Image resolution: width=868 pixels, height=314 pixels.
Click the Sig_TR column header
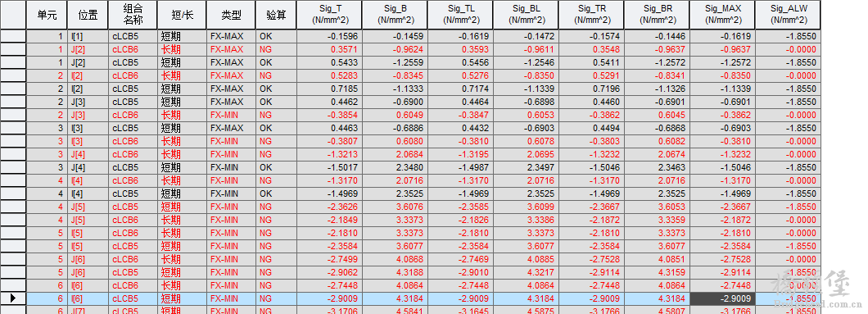[x=591, y=15]
